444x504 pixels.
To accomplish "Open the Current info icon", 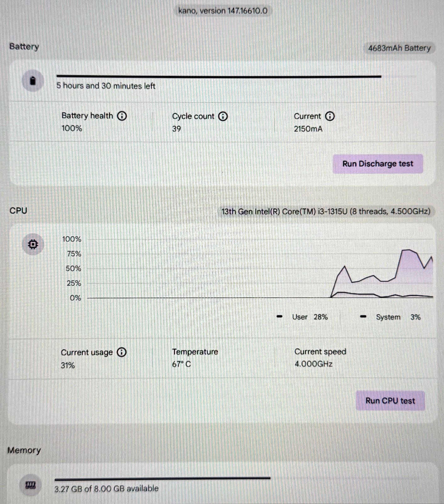I will click(x=330, y=116).
